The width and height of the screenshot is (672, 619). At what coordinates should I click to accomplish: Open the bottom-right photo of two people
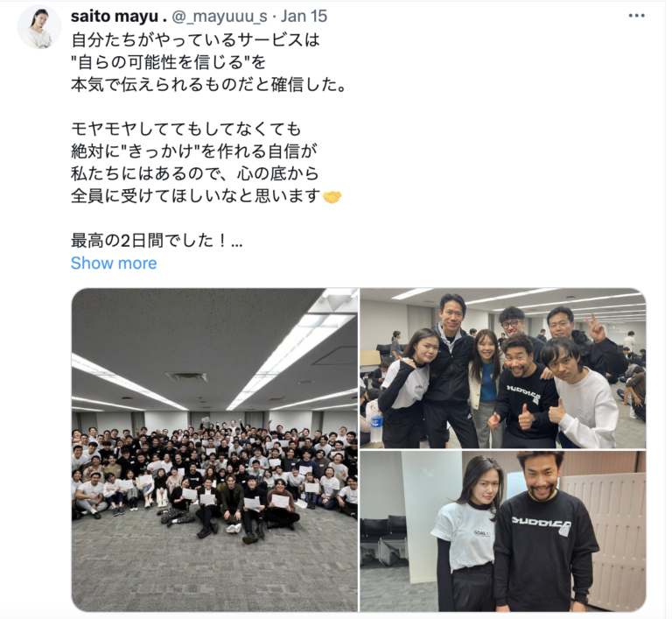pyautogui.click(x=503, y=531)
